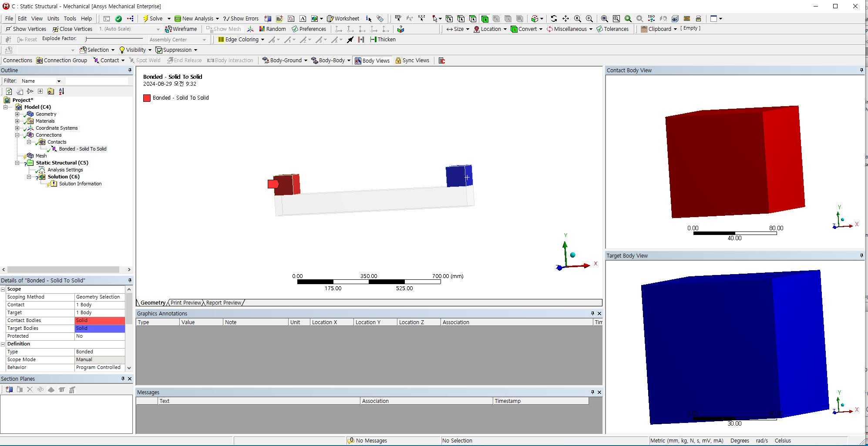Sort the outline tree alphabetically
The image size is (868, 446).
pos(61,91)
